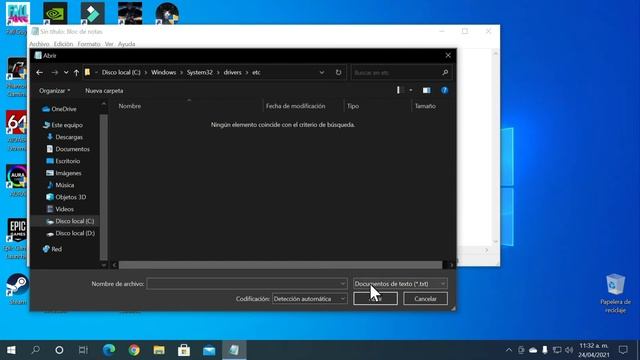This screenshot has height=360, width=640.
Task: Open File Explorer from the taskbar
Action: click(x=159, y=350)
